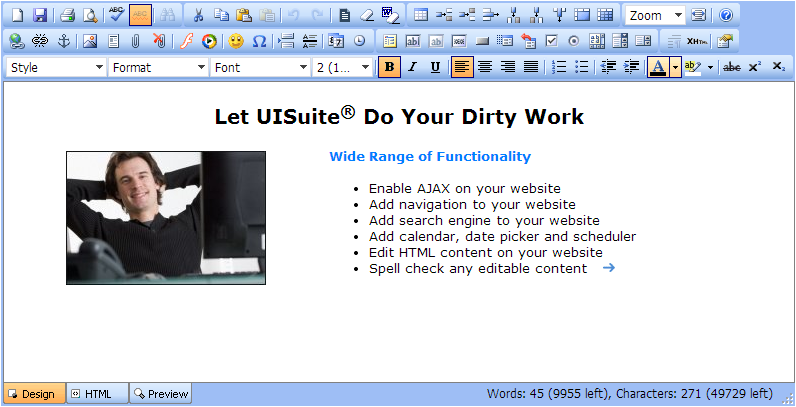
Task: Select the man-at-desk image
Action: [x=166, y=218]
